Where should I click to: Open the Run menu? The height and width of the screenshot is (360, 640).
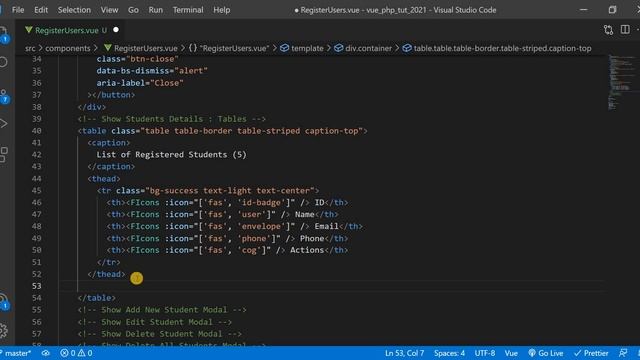(x=156, y=10)
